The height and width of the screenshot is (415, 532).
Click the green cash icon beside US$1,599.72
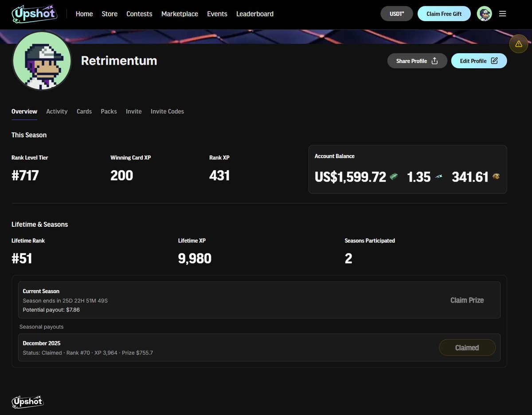(x=394, y=177)
